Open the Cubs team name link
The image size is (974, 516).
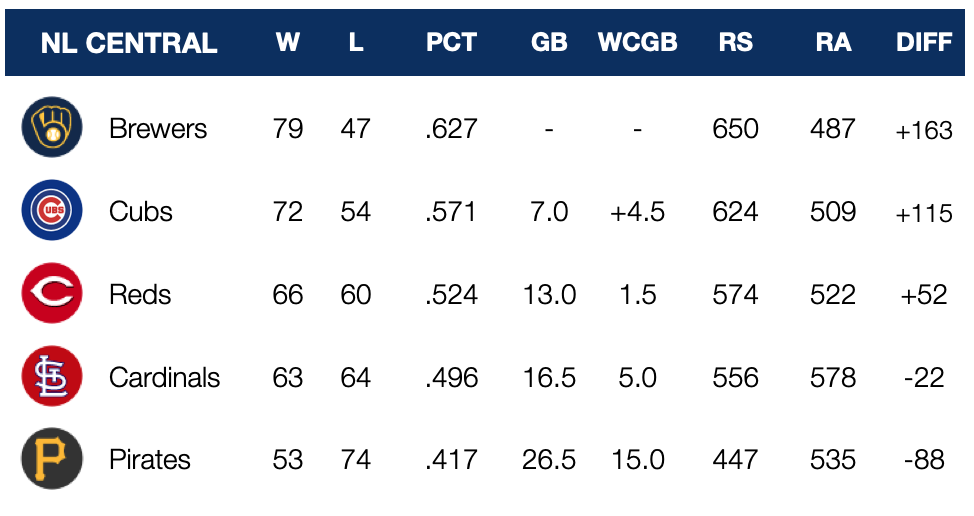pyautogui.click(x=141, y=212)
